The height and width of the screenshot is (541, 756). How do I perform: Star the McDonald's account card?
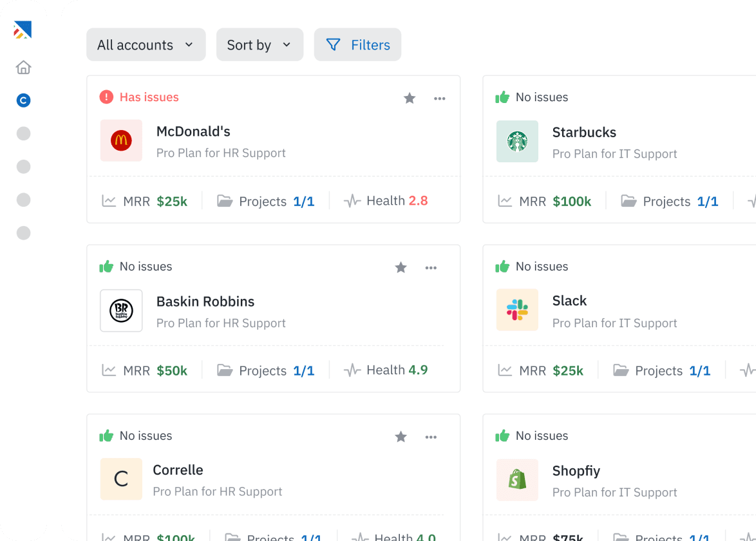click(410, 98)
